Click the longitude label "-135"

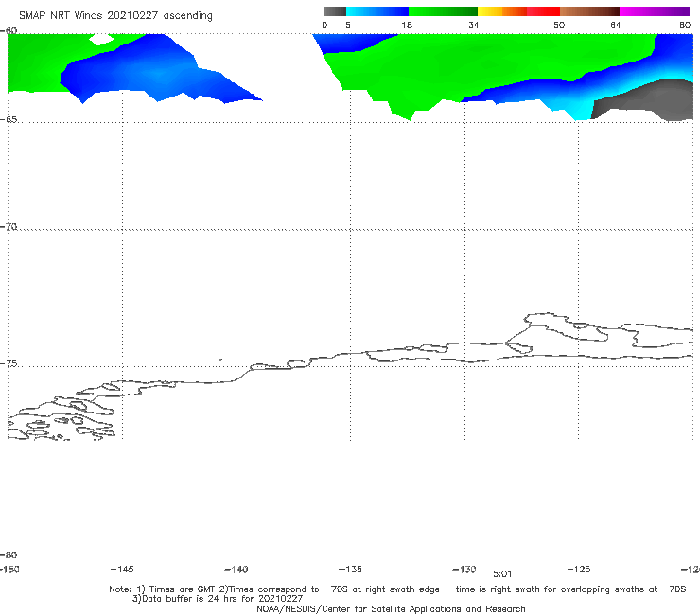click(x=350, y=569)
